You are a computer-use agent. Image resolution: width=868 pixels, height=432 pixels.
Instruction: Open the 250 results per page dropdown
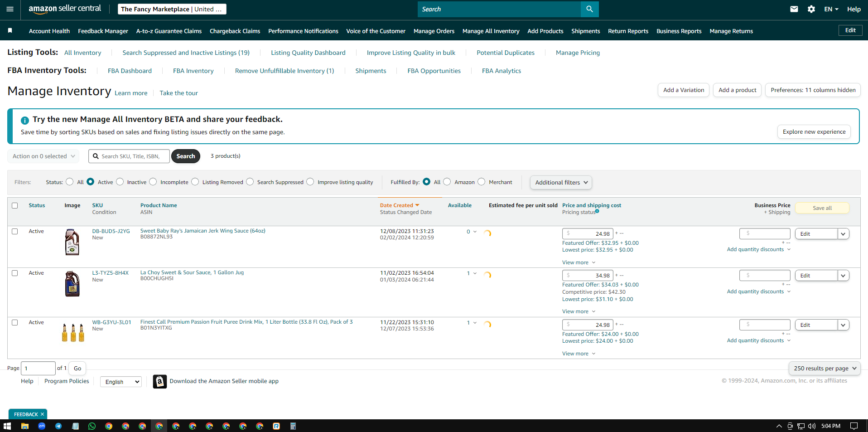[x=825, y=369]
